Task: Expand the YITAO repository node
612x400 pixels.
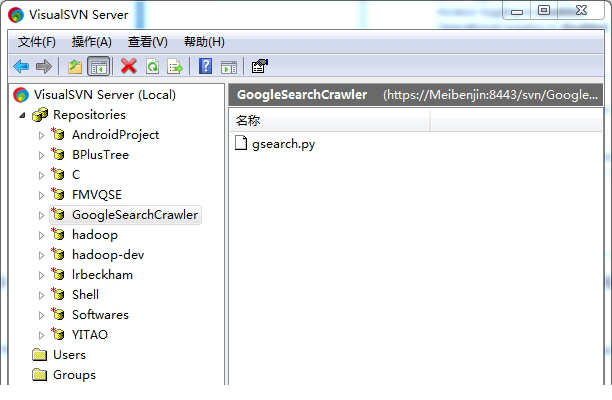Action: tap(41, 335)
